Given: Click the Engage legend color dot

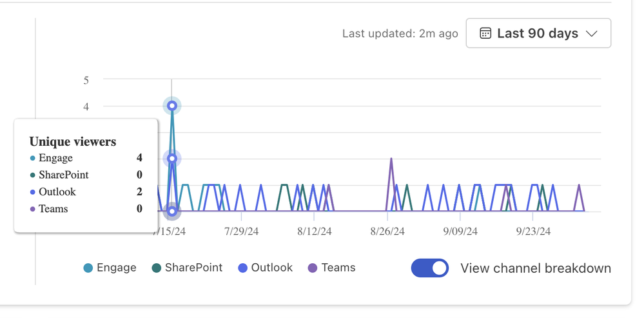Looking at the screenshot, I should 88,268.
